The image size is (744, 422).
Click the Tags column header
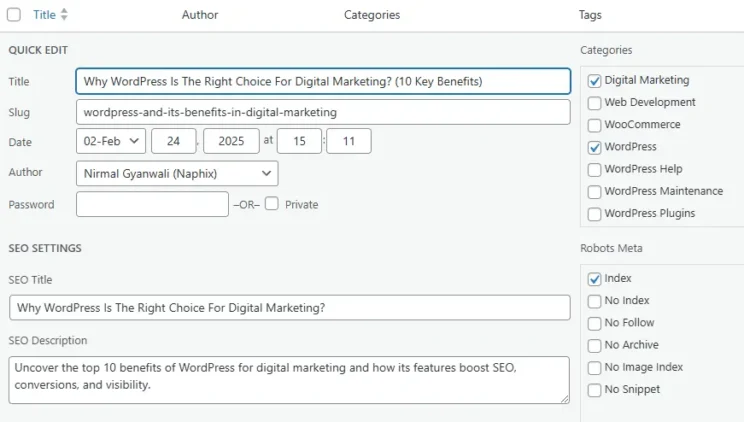[590, 15]
